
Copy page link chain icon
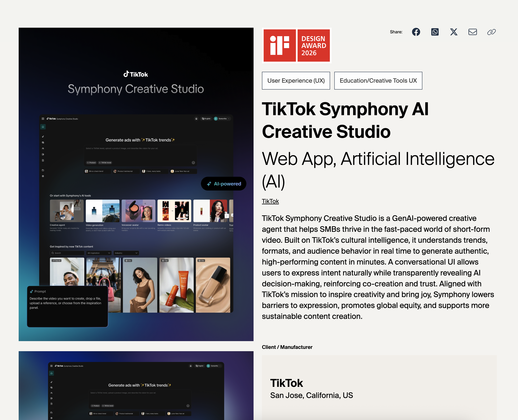491,32
